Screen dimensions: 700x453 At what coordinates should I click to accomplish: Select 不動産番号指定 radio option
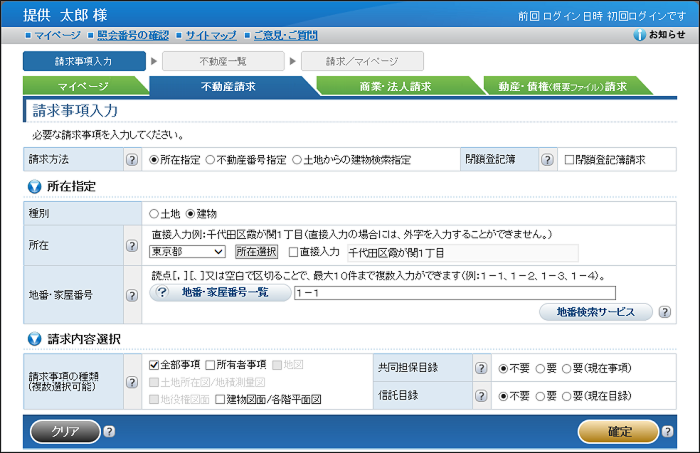pyautogui.click(x=210, y=160)
